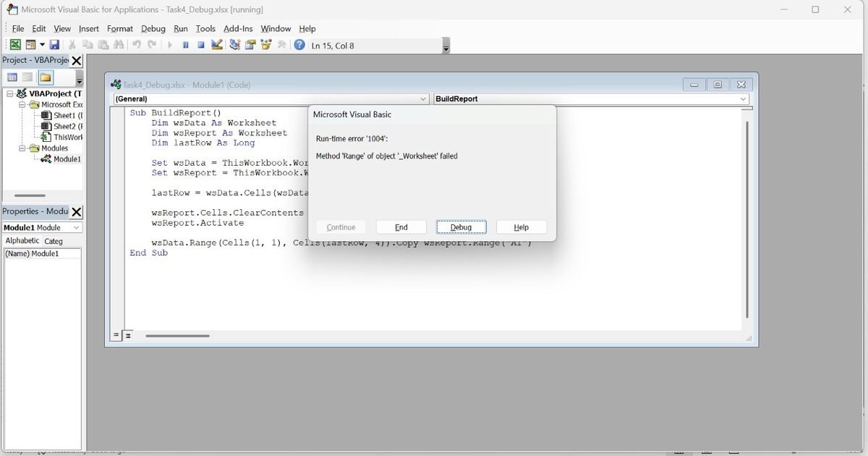Toggle Folders icon in Project panel
The height and width of the screenshot is (456, 868).
point(46,77)
